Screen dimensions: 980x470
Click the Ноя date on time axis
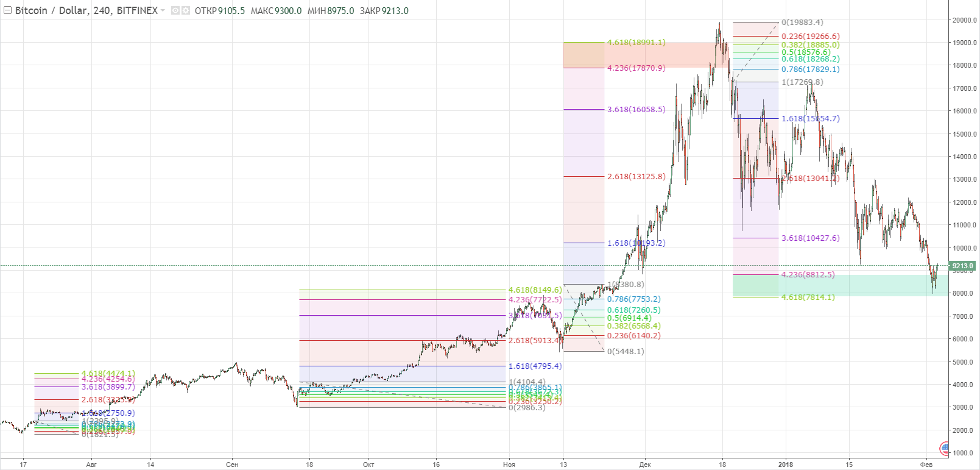point(509,465)
